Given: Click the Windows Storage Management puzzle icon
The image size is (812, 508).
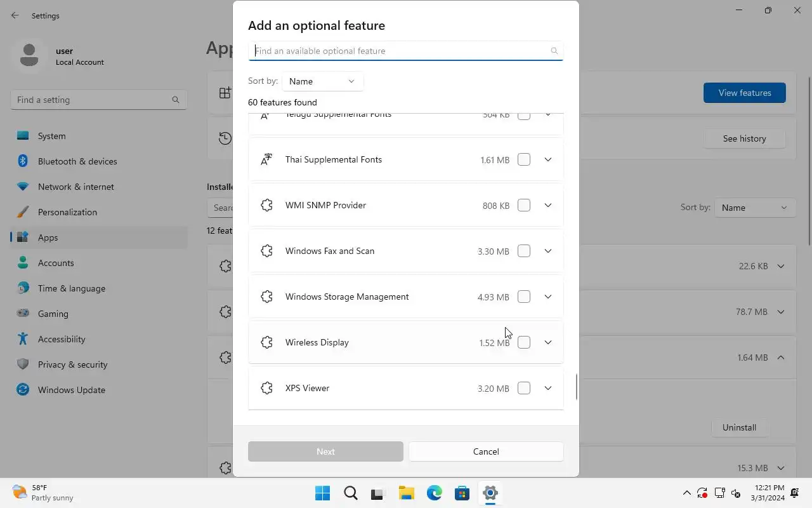Looking at the screenshot, I should 266,297.
